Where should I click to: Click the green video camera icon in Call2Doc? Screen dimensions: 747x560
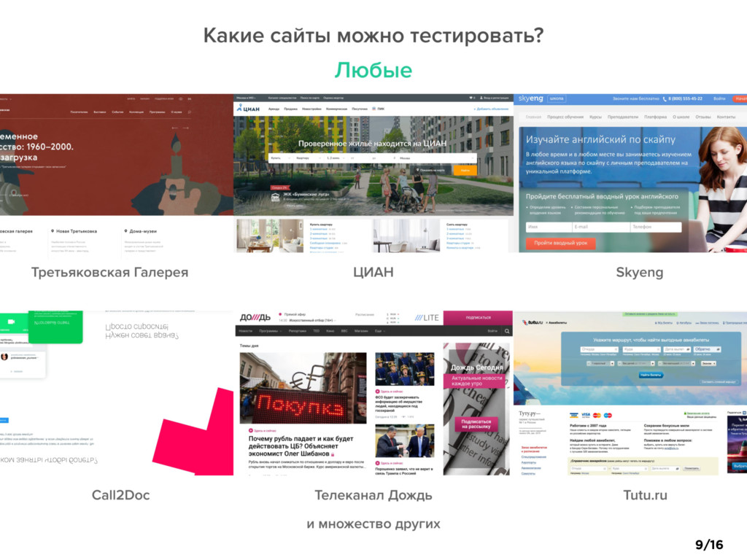point(12,322)
